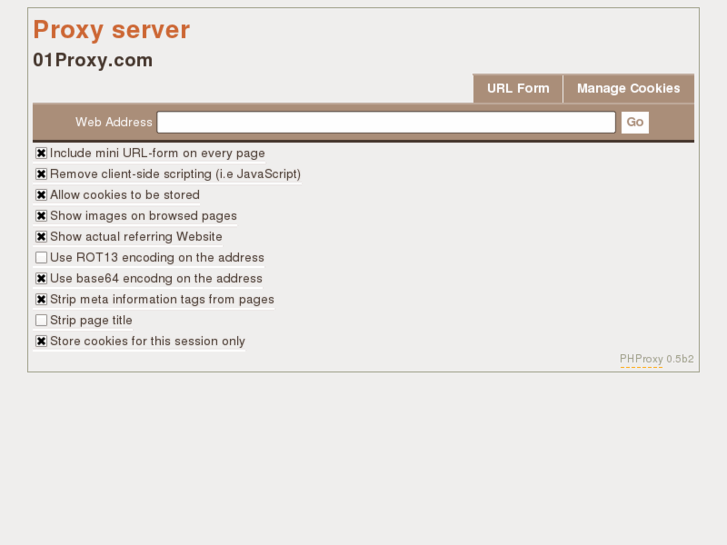Click the Web Address label

[x=114, y=122]
